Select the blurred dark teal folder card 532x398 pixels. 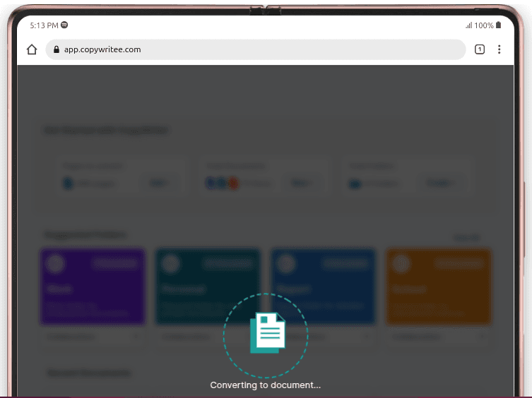click(x=208, y=287)
